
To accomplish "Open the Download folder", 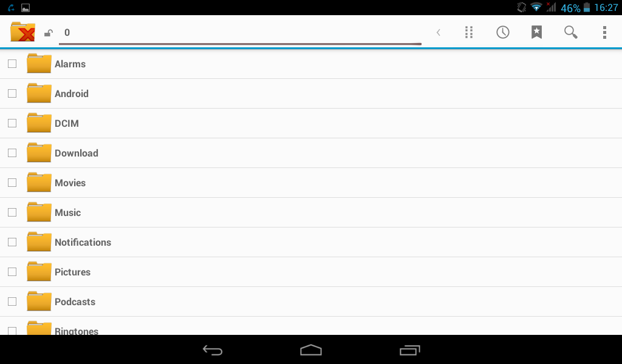I will (311, 153).
